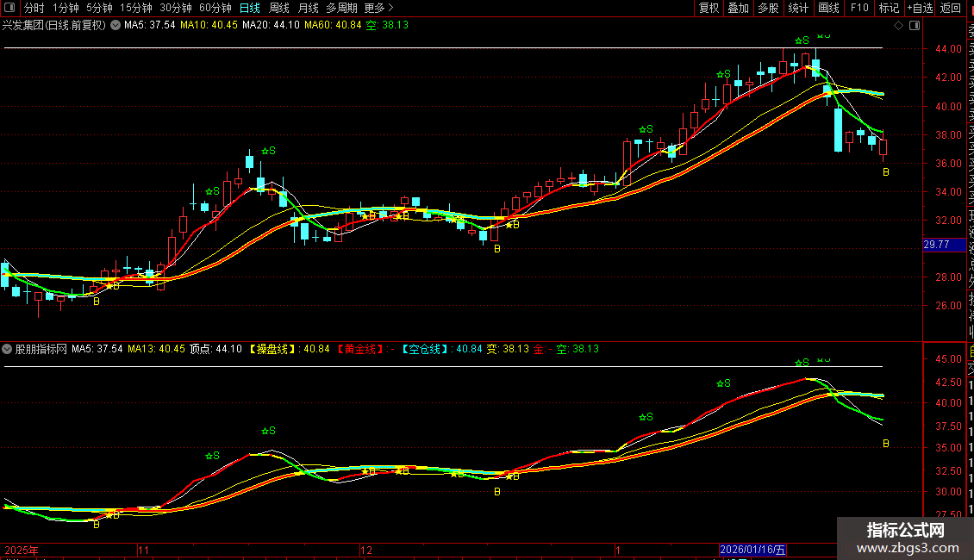Click the 11 month label on time axis

point(143,550)
